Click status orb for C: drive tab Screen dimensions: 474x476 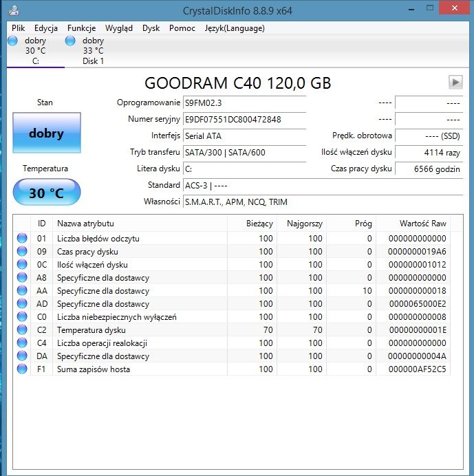(x=12, y=41)
